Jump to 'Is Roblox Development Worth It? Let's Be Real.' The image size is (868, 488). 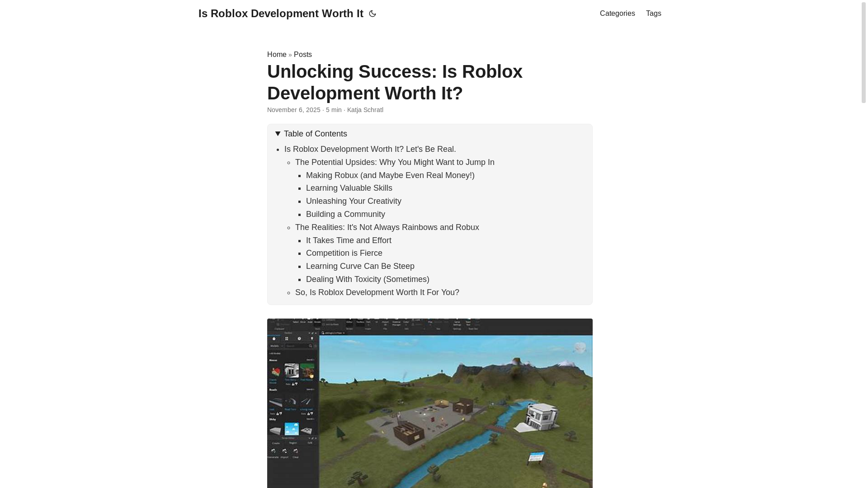[x=370, y=149]
